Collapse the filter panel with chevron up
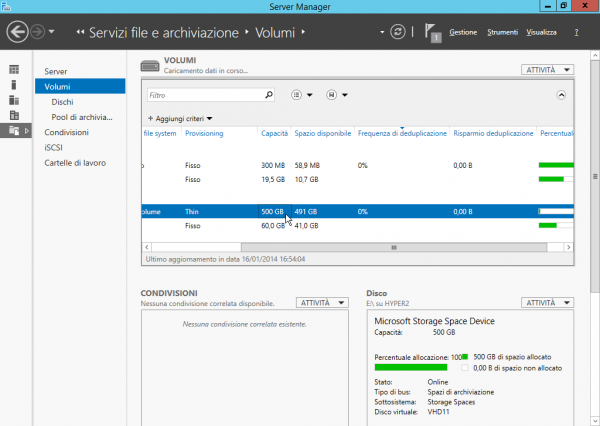This screenshot has height=426, width=600. (561, 95)
